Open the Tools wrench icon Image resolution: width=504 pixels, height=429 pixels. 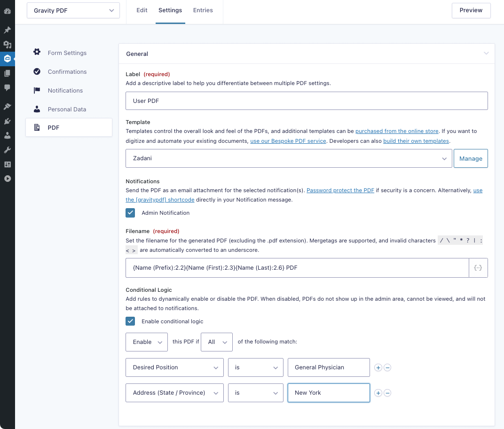pyautogui.click(x=7, y=150)
